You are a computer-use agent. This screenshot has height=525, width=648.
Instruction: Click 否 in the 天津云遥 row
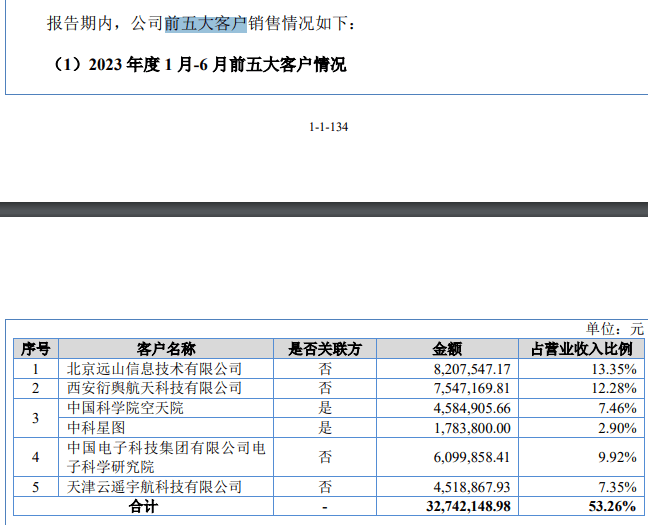pos(325,487)
